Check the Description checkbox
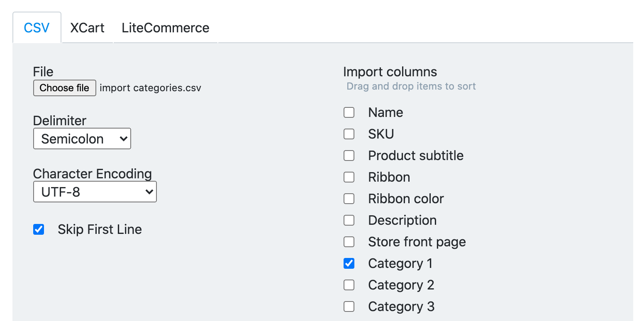 click(x=349, y=220)
